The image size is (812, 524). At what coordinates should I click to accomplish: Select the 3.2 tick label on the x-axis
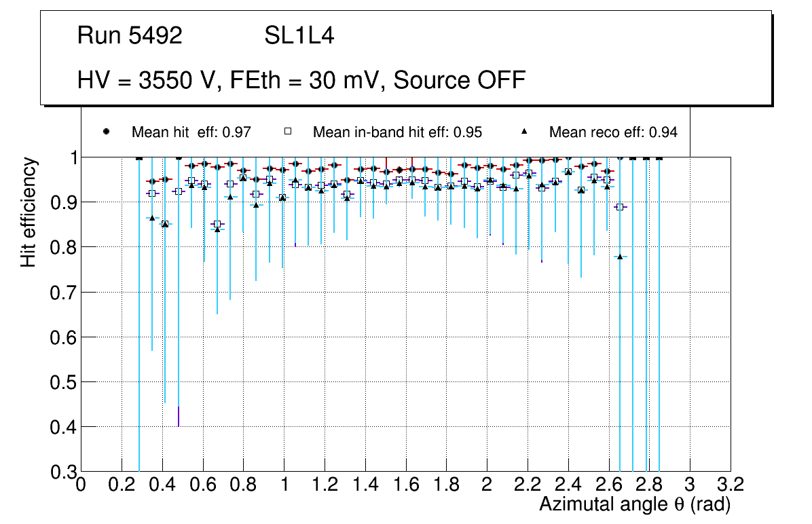point(730,485)
